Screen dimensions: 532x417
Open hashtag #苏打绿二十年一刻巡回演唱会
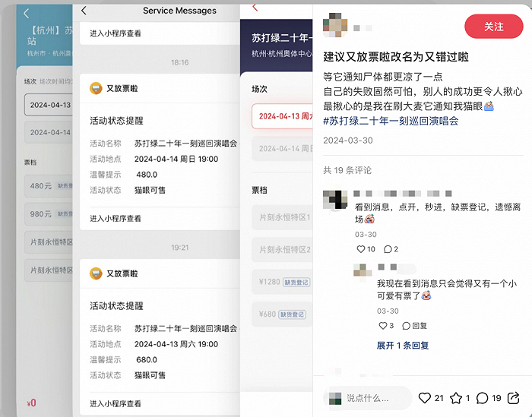coord(391,121)
